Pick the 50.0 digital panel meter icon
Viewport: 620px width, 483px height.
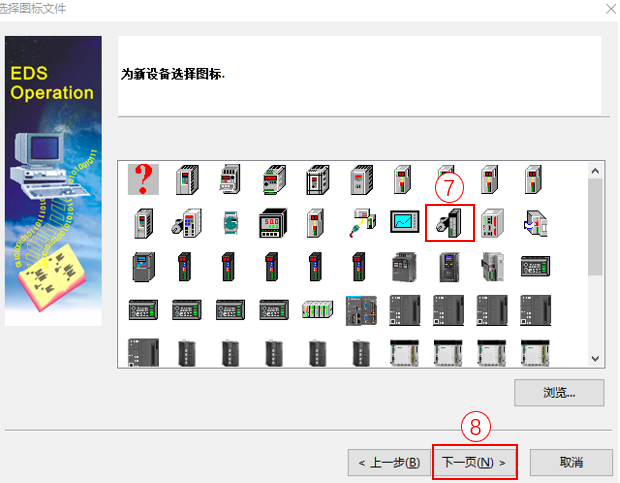pos(273,223)
